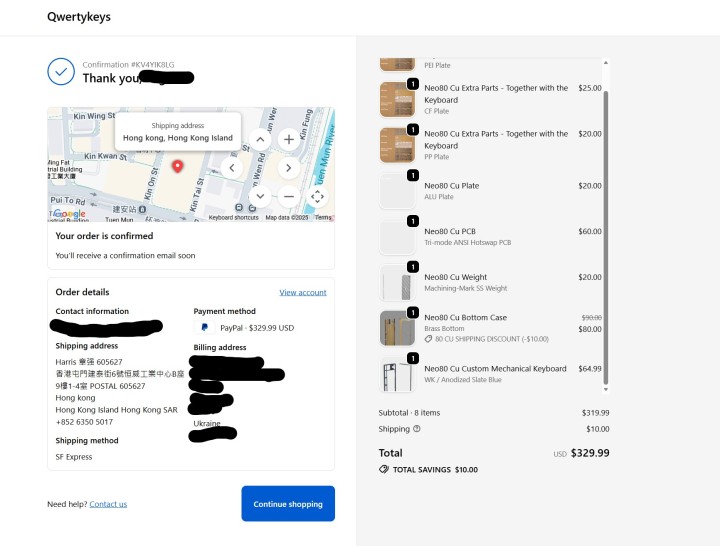Click '80 CU SHIPPING DISCOUNT (-$10.00)' text
Image resolution: width=720 pixels, height=546 pixels.
tap(492, 339)
